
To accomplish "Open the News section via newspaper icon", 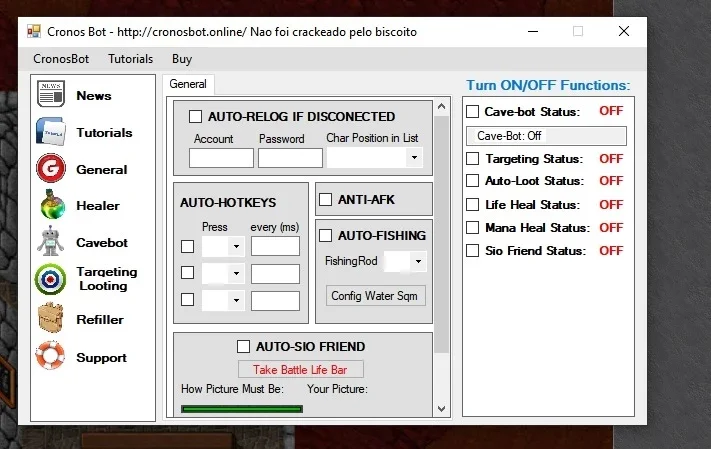I will (51, 94).
